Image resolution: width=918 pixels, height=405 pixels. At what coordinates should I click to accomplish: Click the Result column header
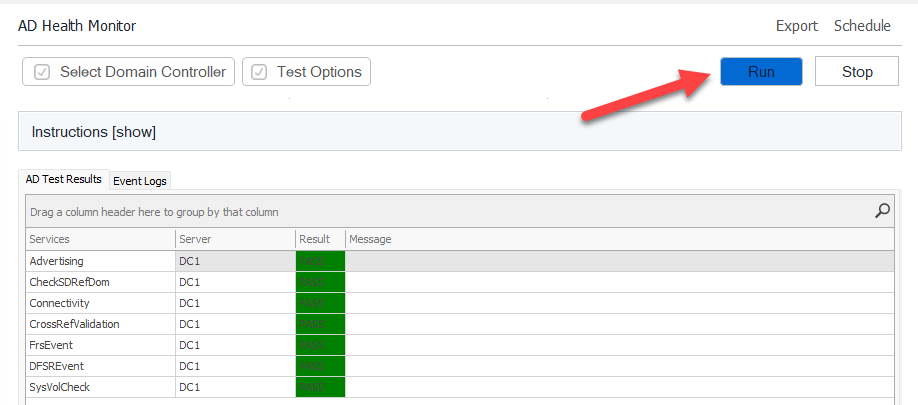(320, 239)
